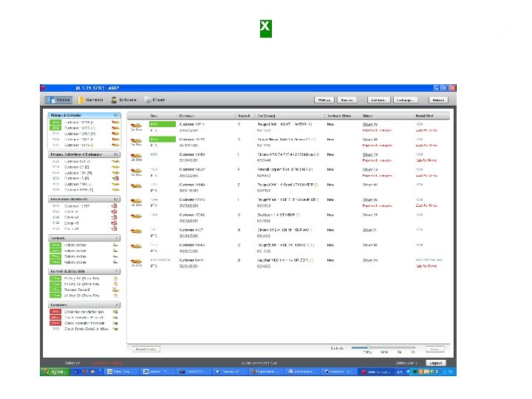The width and height of the screenshot is (532, 399).
Task: Expand the Returns, Collections & Exchanges header
Action: [x=84, y=154]
